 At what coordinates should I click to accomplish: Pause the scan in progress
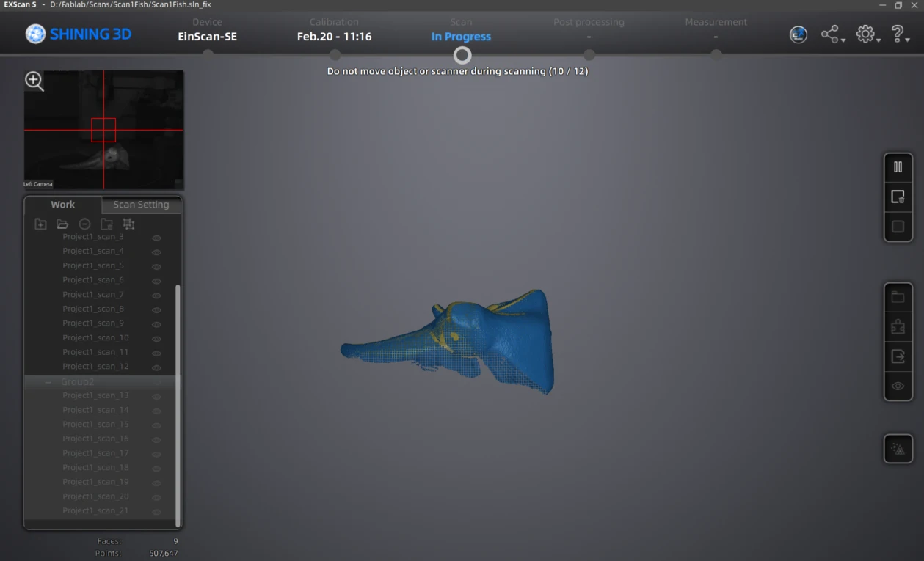pos(898,167)
